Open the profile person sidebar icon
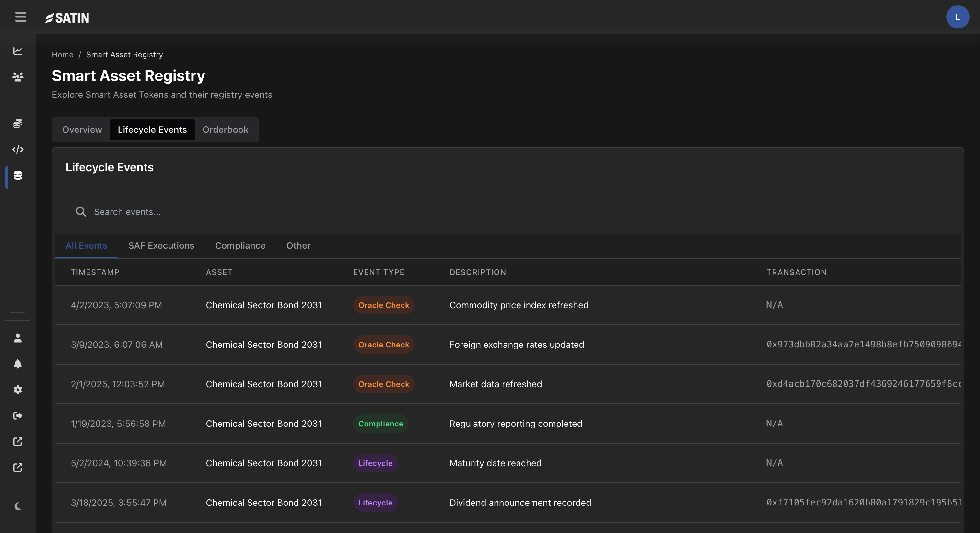Image resolution: width=980 pixels, height=533 pixels. [x=18, y=338]
